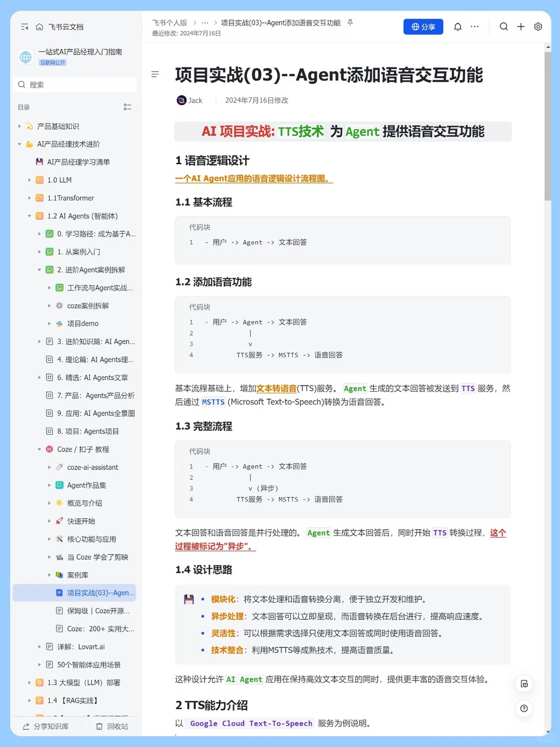Click the 1.4 设计思路 heading

(204, 570)
